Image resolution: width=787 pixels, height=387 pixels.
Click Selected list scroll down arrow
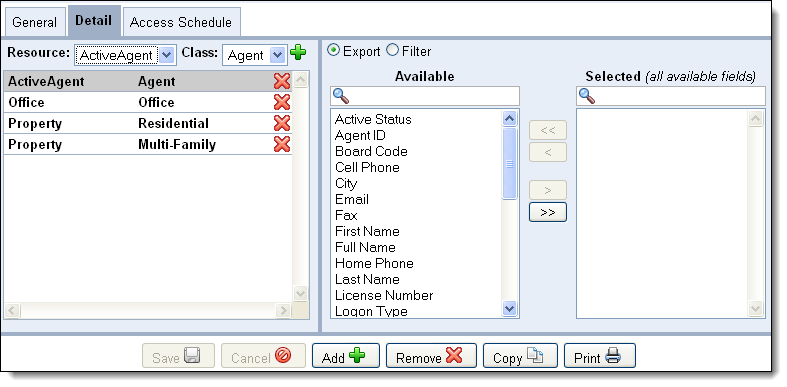pos(755,308)
